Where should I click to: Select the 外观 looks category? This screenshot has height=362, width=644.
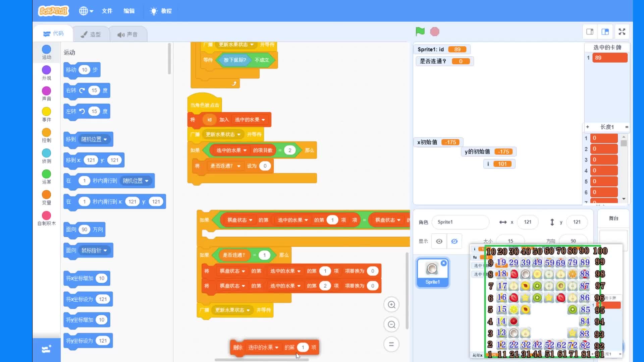coord(47,73)
